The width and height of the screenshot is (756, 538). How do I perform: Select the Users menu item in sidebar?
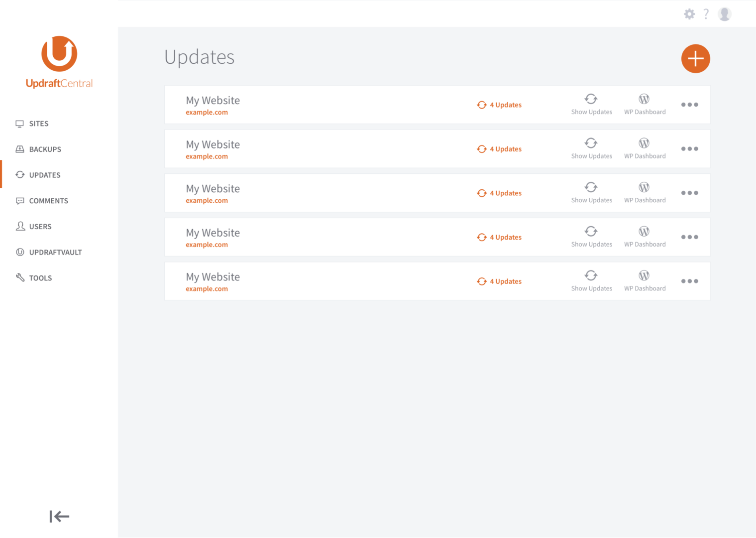click(x=40, y=227)
